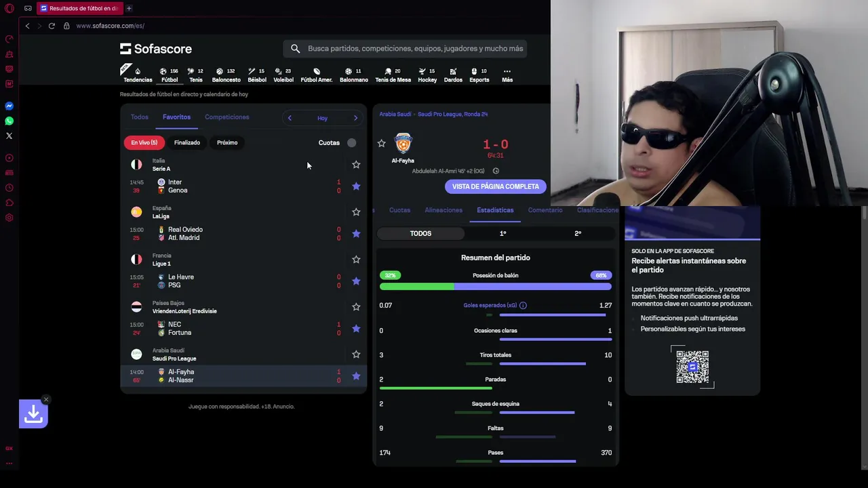Unfavorite NEC vs Fortuna star
Image resolution: width=868 pixels, height=488 pixels.
[x=356, y=329]
